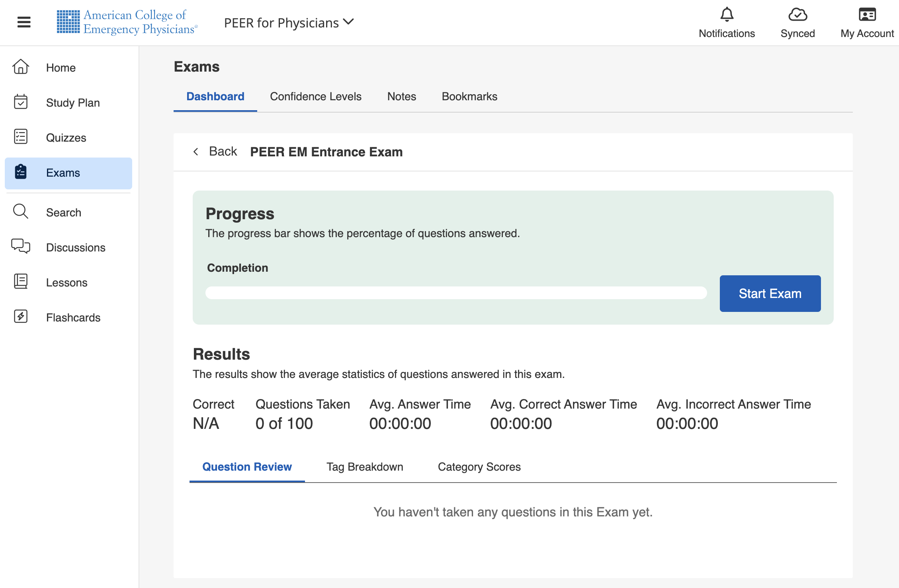Open Lessons from sidebar
Image resolution: width=899 pixels, height=588 pixels.
pos(68,282)
